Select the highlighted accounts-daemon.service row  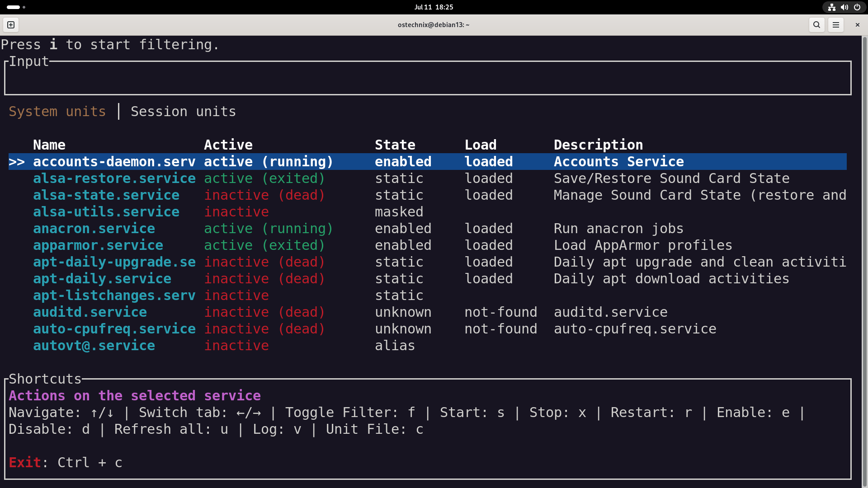(114, 161)
